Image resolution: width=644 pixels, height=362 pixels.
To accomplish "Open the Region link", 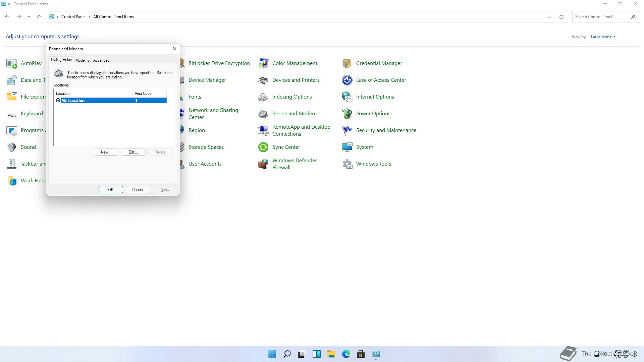I will [197, 130].
